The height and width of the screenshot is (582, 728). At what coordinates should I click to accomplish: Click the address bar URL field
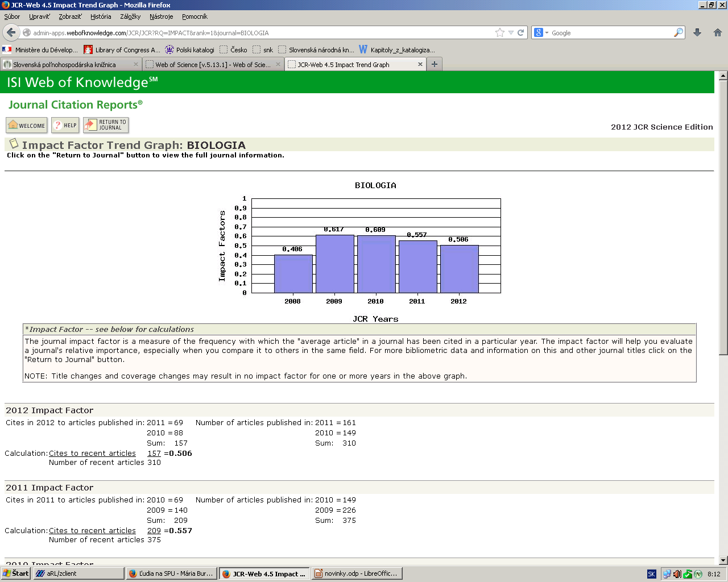click(262, 33)
